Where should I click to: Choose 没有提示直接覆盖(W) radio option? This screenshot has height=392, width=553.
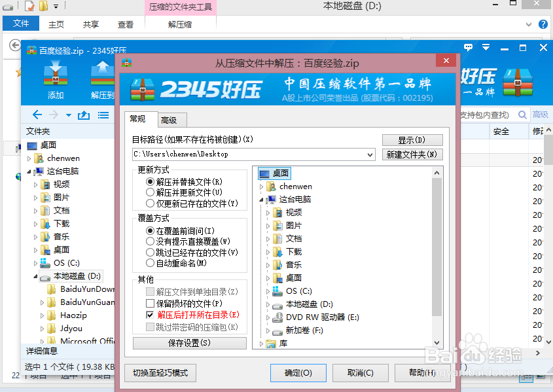(151, 241)
